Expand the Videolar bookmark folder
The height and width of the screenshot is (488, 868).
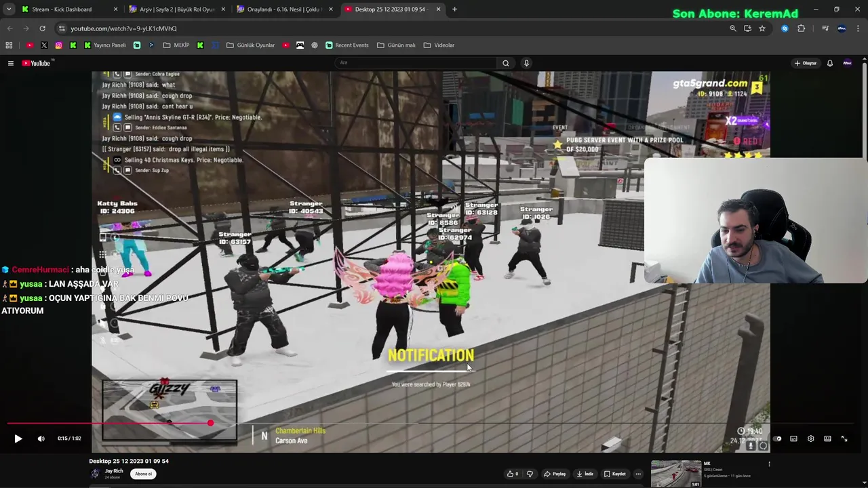[x=439, y=45]
